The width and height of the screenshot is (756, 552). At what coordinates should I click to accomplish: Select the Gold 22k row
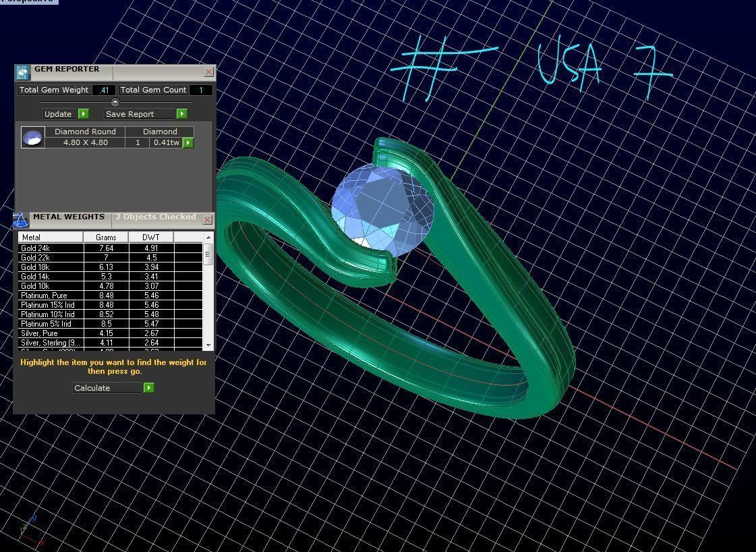coord(111,257)
